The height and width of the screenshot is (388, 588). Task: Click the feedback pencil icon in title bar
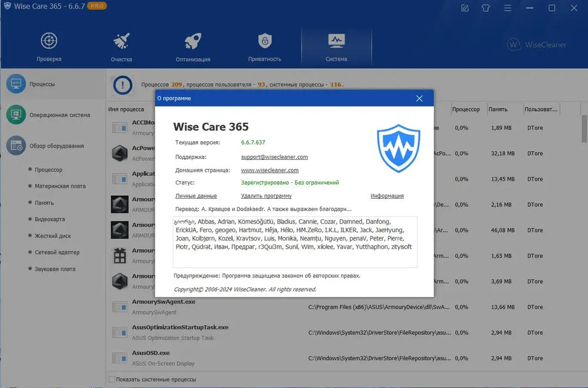click(465, 8)
